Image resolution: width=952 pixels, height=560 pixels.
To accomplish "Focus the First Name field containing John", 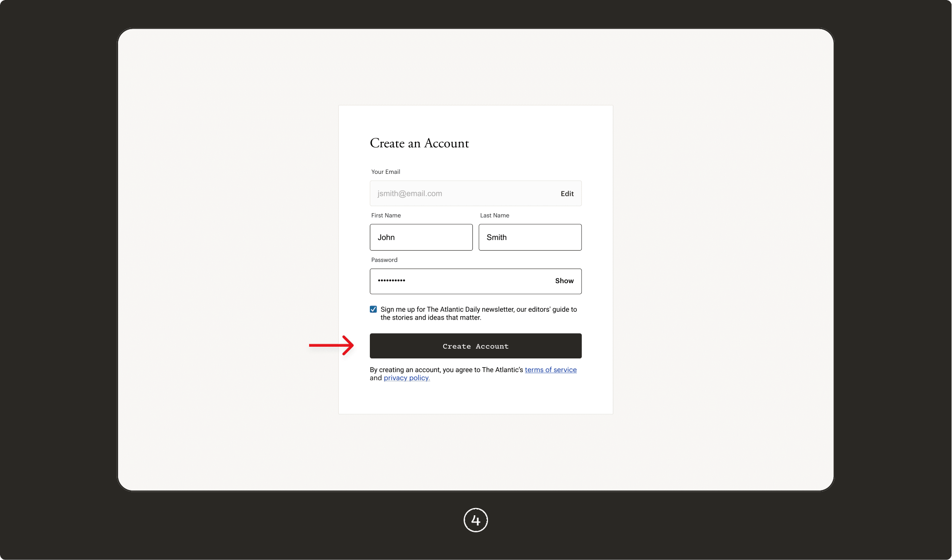I will pos(421,237).
